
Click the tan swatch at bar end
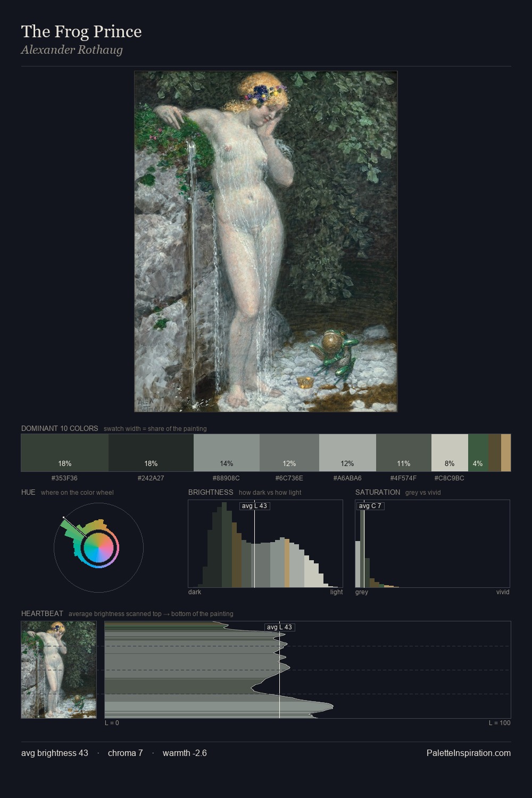coord(506,453)
